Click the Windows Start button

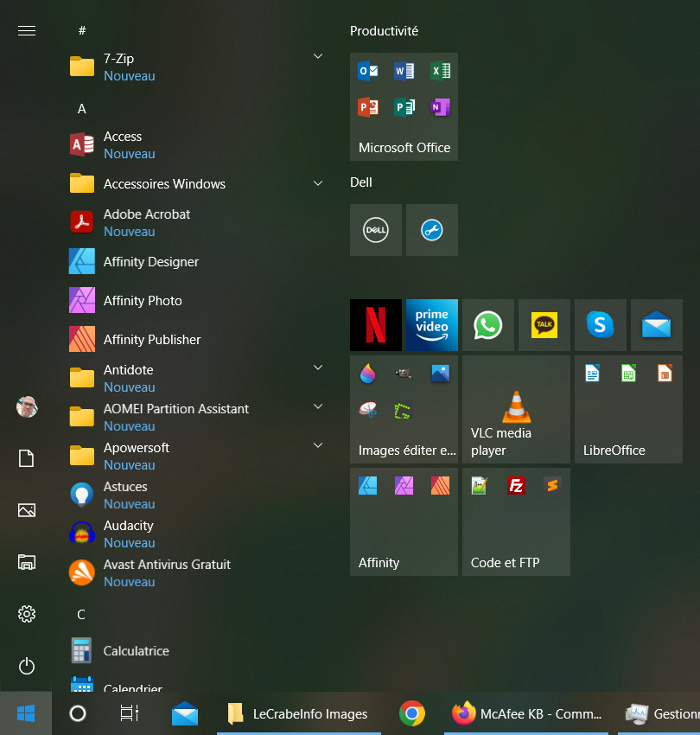click(x=26, y=713)
